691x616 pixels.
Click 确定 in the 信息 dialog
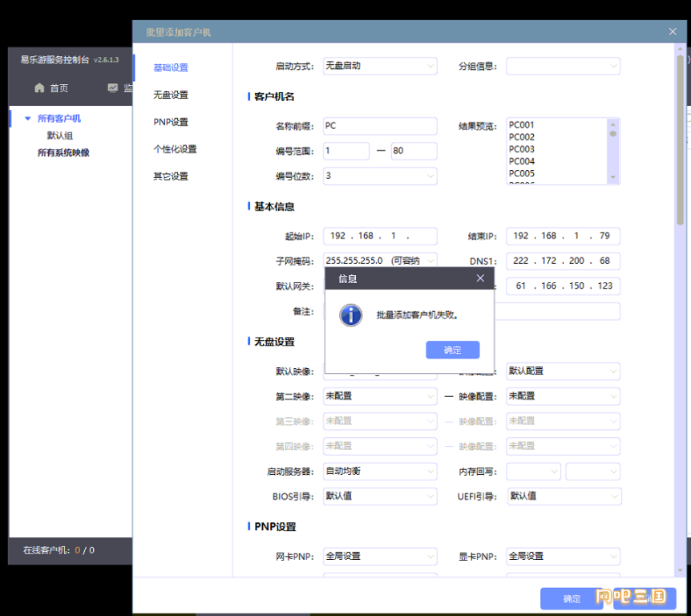453,350
